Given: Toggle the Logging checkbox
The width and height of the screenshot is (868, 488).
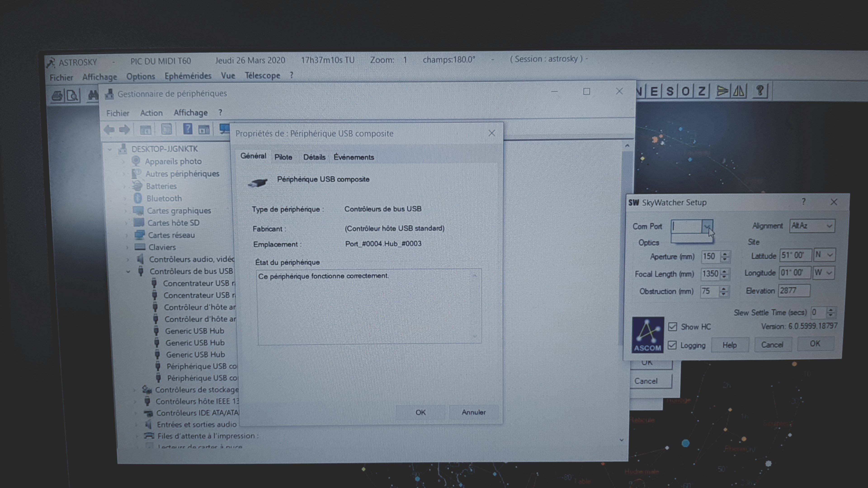Looking at the screenshot, I should click(x=672, y=345).
